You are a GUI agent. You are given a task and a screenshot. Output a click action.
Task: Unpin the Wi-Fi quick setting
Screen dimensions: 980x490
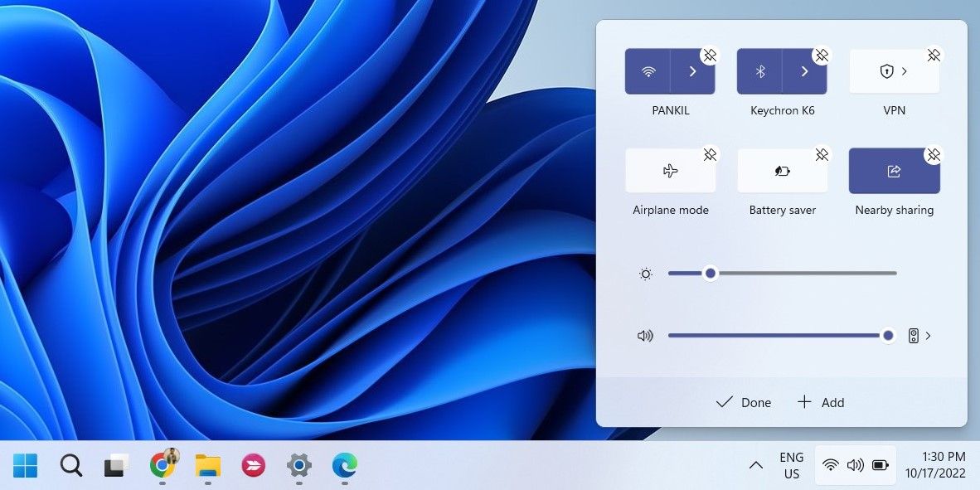[710, 55]
